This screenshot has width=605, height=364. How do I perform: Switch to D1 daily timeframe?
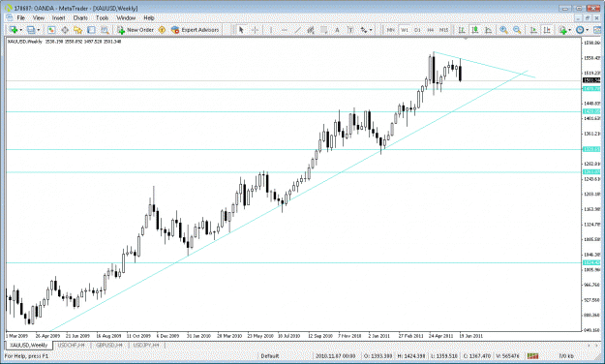point(417,30)
